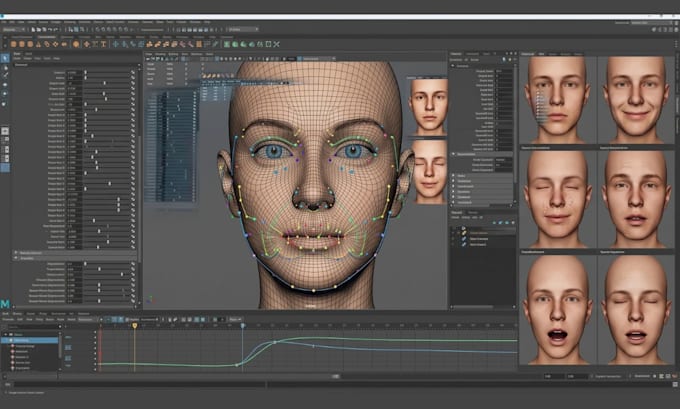Collapse the first open section in the right attribute panel

[453, 66]
